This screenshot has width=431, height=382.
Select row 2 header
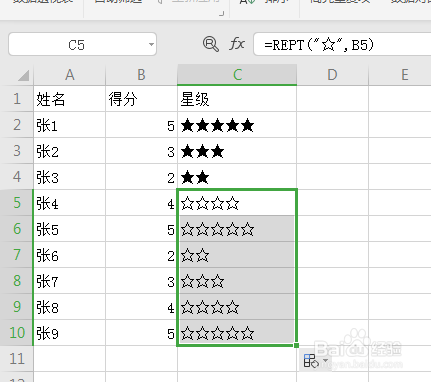coord(17,125)
